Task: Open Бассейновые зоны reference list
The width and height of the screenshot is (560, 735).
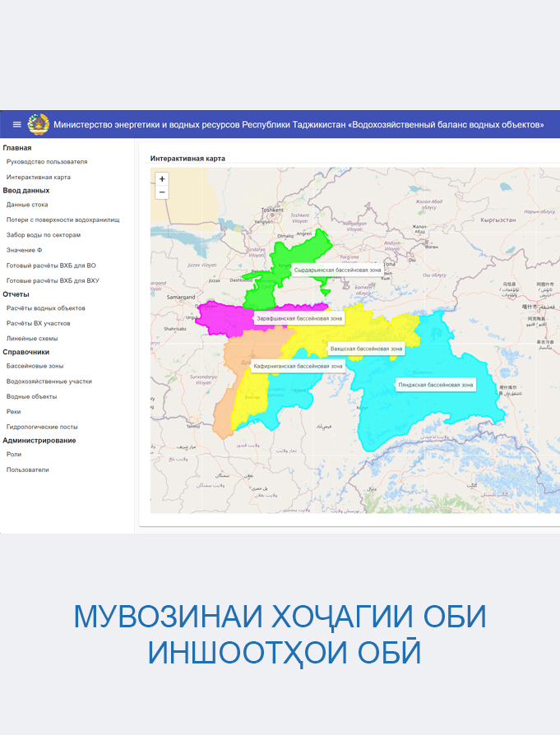Action: point(35,366)
